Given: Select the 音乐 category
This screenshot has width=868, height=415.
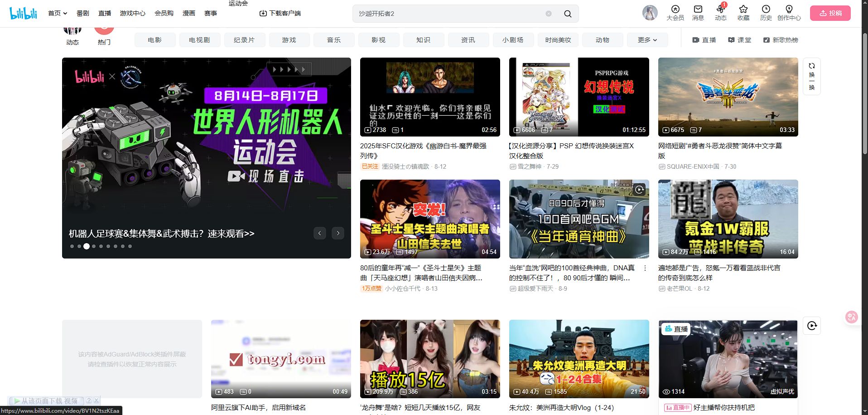Looking at the screenshot, I should 334,40.
